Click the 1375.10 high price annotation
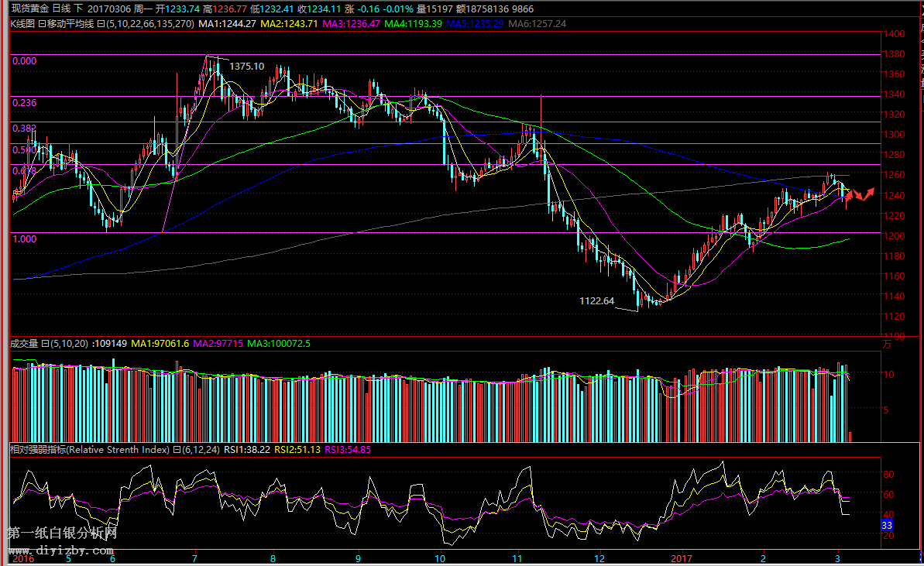 [247, 67]
